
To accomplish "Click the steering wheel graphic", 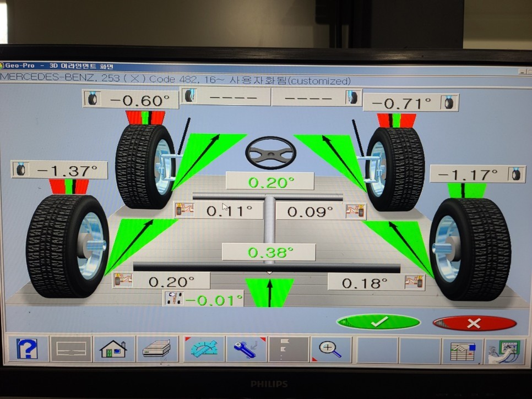I will point(270,152).
